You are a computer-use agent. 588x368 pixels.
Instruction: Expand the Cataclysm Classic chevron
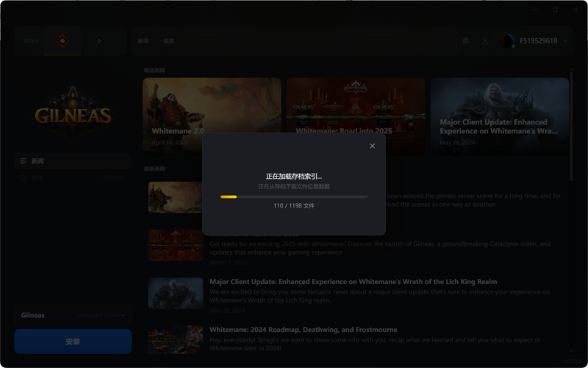tap(123, 316)
